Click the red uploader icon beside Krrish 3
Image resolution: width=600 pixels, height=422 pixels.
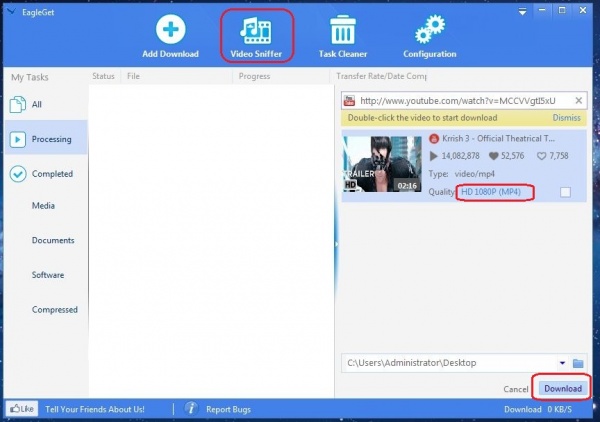point(433,138)
